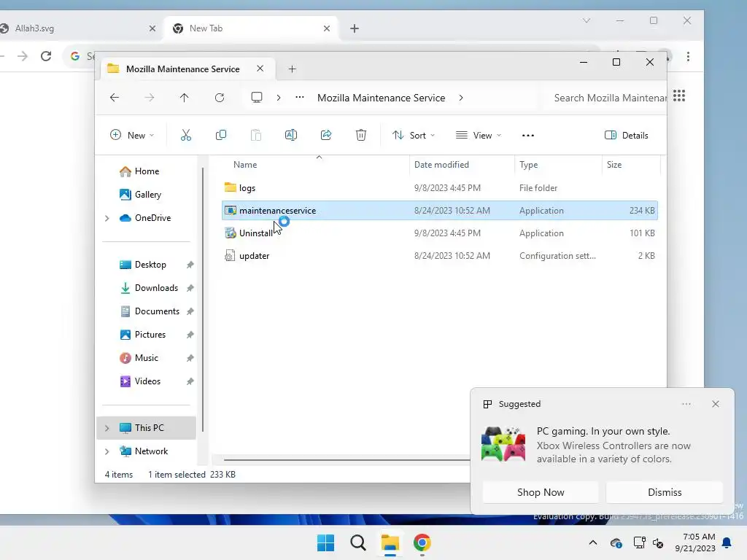Image resolution: width=747 pixels, height=560 pixels.
Task: Show hidden path segments with the address ellipsis
Action: pos(300,98)
